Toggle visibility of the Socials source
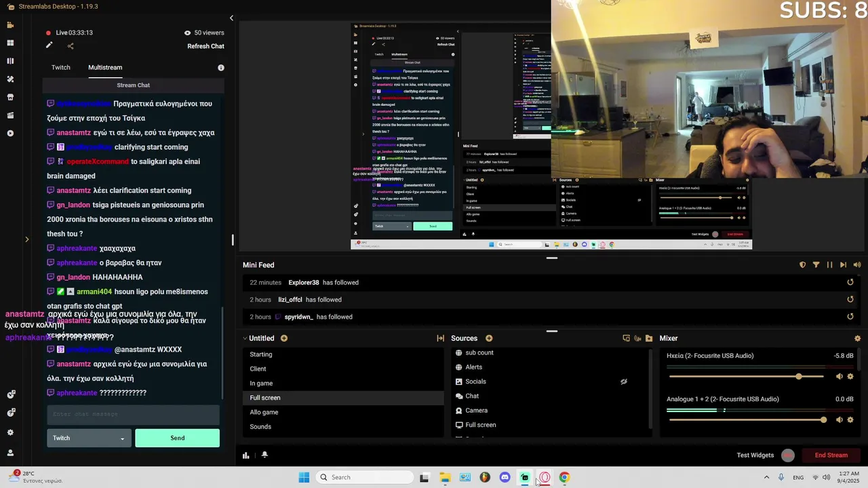Screen dimensions: 868x488 tap(624, 382)
